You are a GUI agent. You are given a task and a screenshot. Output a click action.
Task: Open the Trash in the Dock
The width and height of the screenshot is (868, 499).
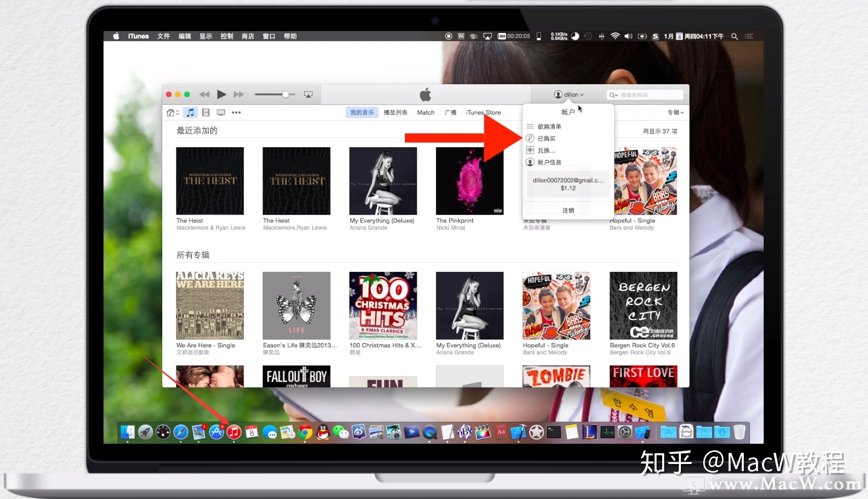(x=740, y=432)
